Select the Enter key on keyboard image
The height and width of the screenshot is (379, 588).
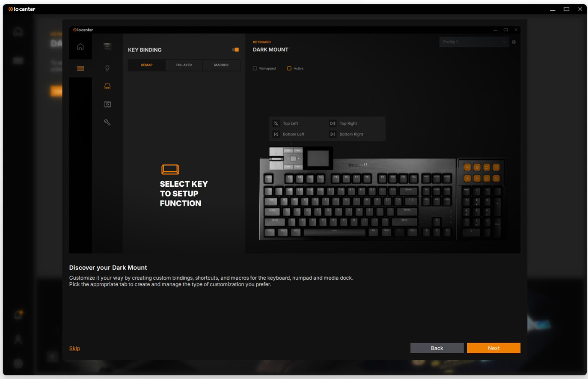click(x=407, y=211)
